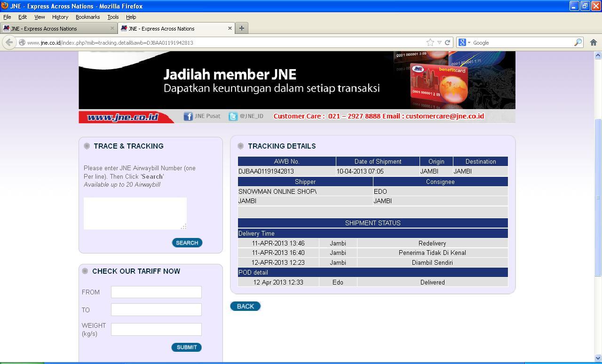This screenshot has height=364, width=602.
Task: Click the Airwaybill number text area
Action: pos(135,214)
